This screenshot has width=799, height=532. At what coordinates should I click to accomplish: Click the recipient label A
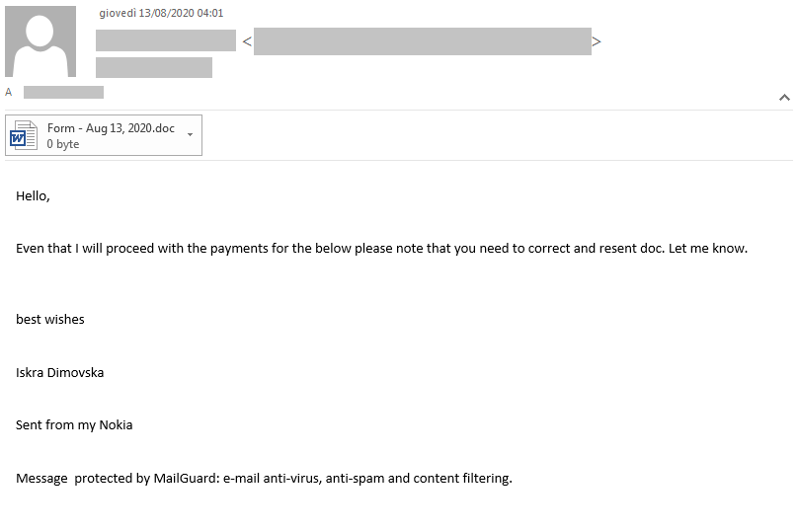coord(9,92)
